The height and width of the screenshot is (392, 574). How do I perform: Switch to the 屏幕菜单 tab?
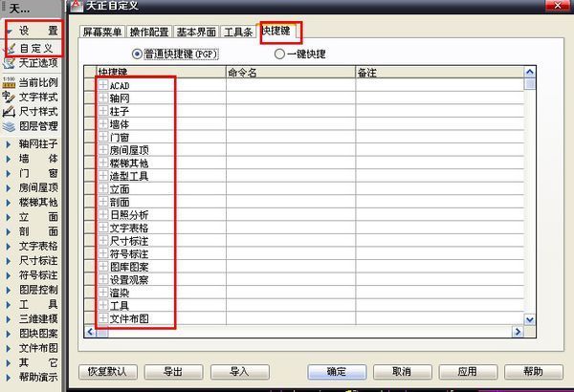pyautogui.click(x=102, y=32)
